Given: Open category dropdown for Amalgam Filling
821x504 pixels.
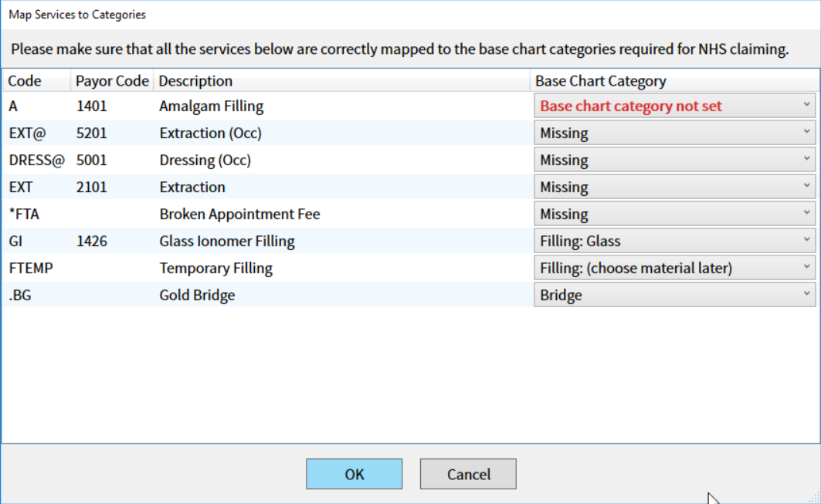Looking at the screenshot, I should 674,106.
